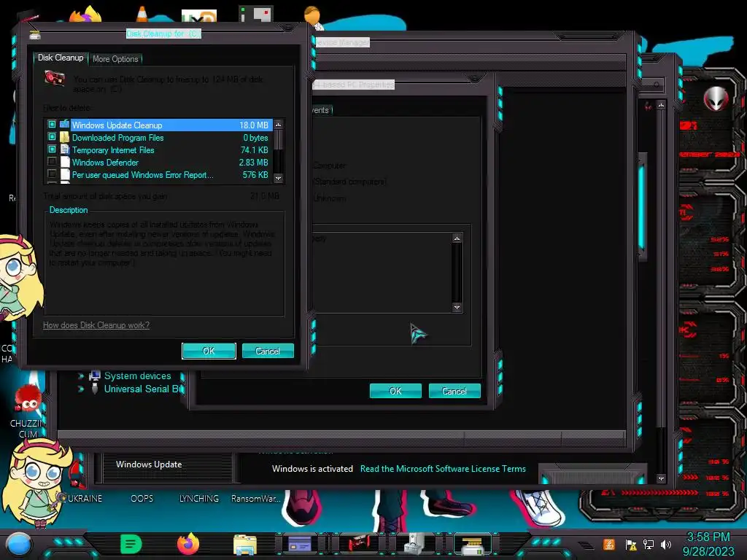Select the Windows Defender entry
The width and height of the screenshot is (747, 560).
tap(171, 163)
